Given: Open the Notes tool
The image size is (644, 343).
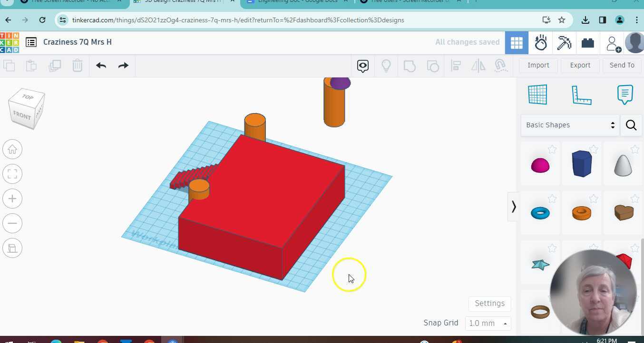Looking at the screenshot, I should click(624, 95).
